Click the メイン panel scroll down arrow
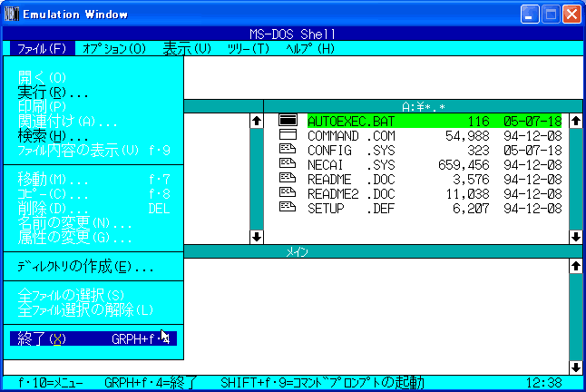The height and width of the screenshot is (392, 586). [576, 367]
